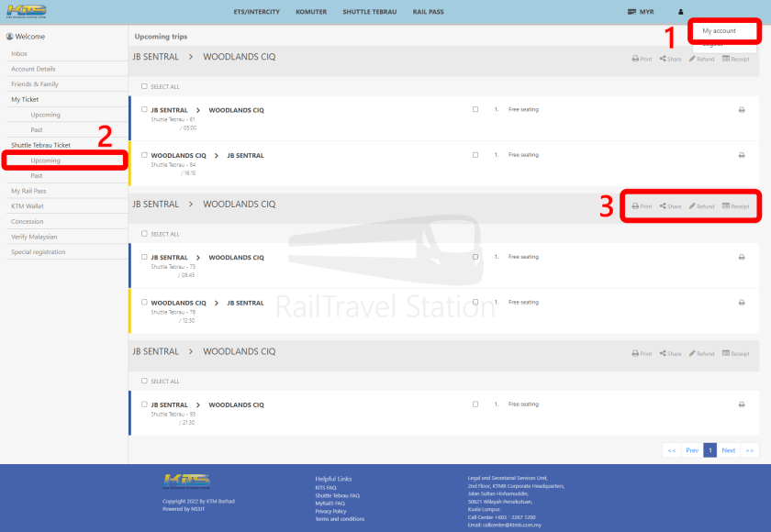Select page 1 in pagination
Image resolution: width=771 pixels, height=532 pixels.
click(x=710, y=450)
